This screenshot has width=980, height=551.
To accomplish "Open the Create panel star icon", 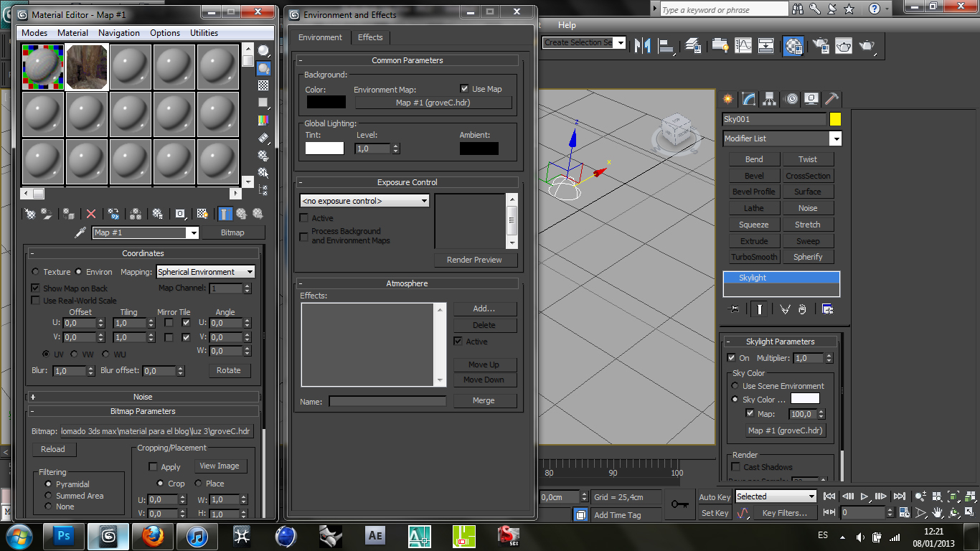I will pyautogui.click(x=727, y=99).
